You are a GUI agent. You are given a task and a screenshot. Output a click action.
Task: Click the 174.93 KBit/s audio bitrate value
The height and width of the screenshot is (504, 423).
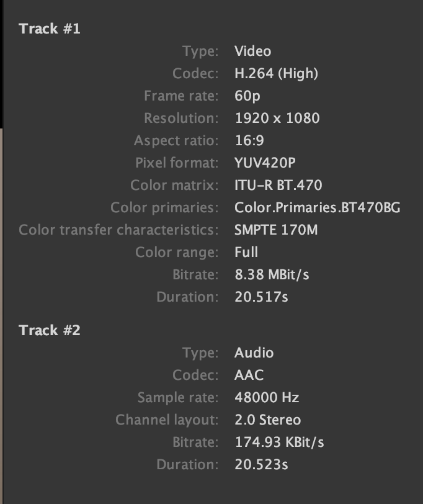click(x=279, y=442)
